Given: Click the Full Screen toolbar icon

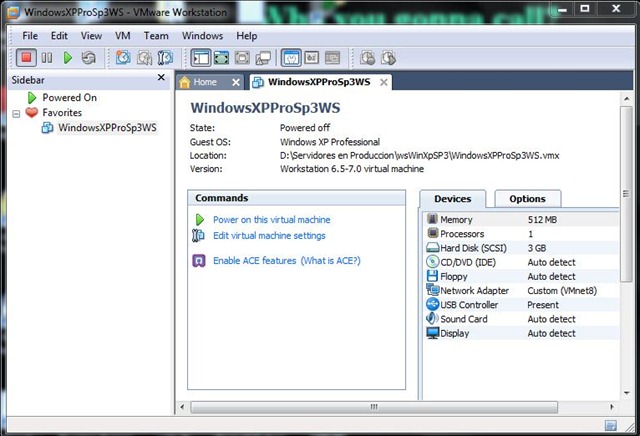Looking at the screenshot, I should pyautogui.click(x=221, y=58).
